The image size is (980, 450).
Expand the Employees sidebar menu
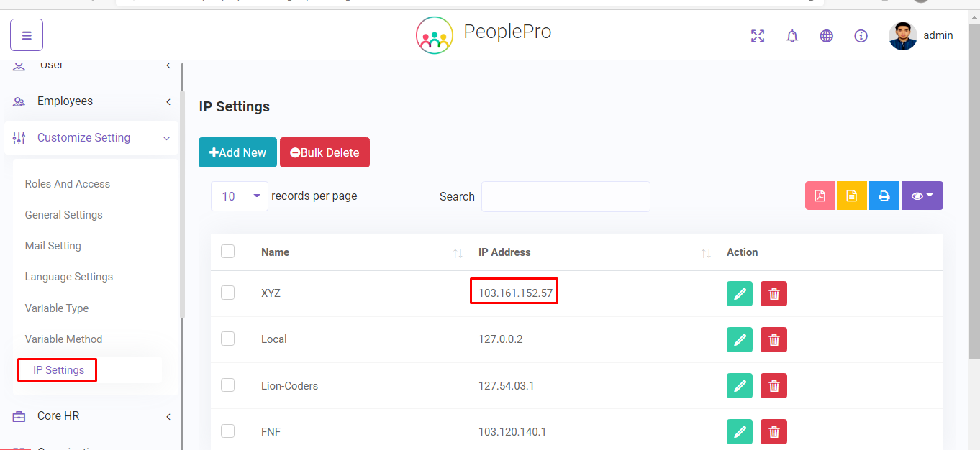pos(91,101)
